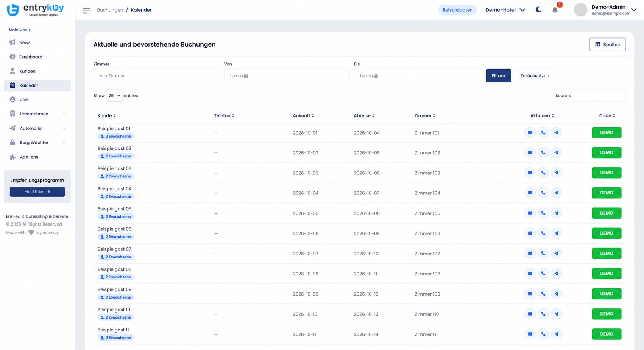Focus the Search input field

point(599,96)
